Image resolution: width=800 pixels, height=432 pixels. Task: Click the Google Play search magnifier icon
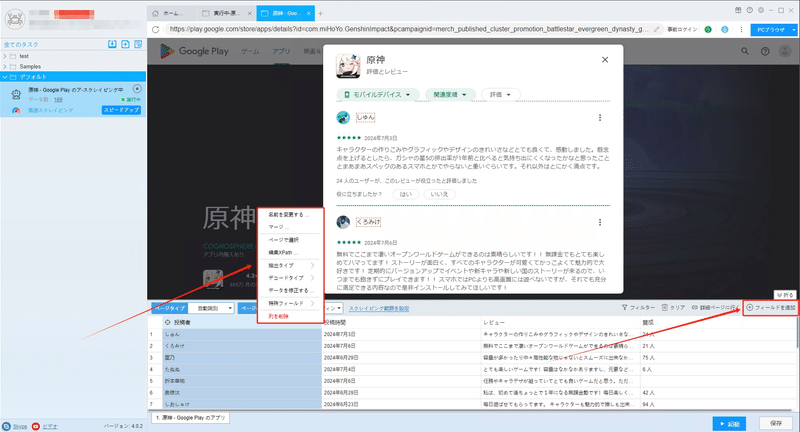tap(745, 51)
